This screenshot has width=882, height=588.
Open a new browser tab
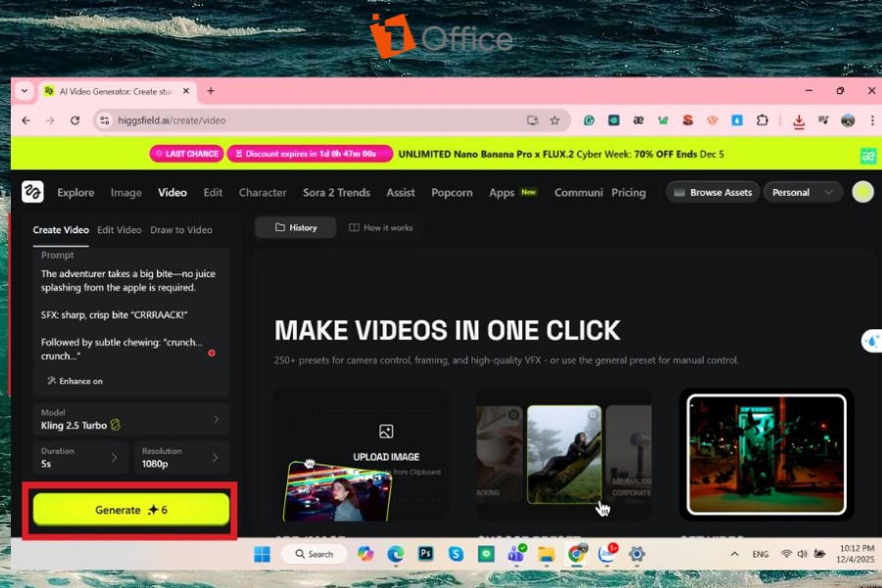211,91
